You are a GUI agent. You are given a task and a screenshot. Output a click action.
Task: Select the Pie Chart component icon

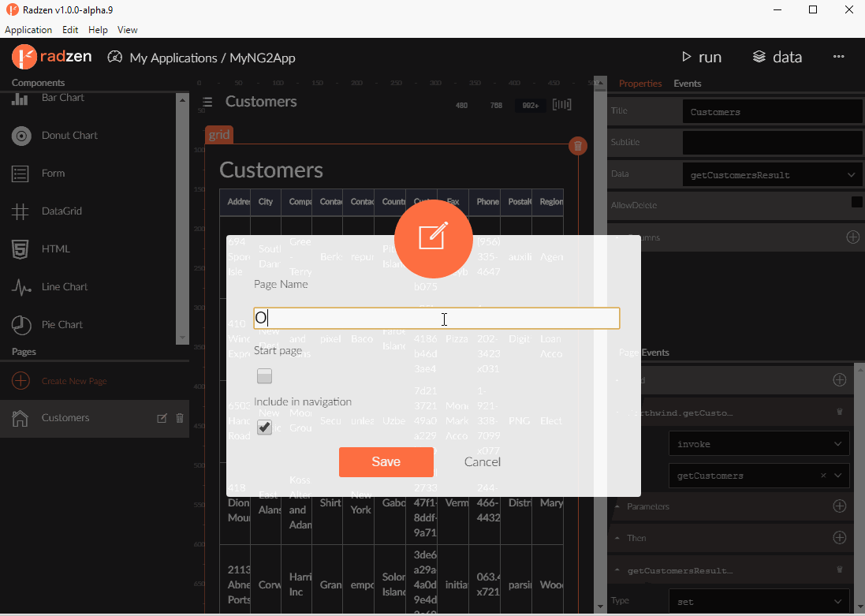tap(20, 324)
